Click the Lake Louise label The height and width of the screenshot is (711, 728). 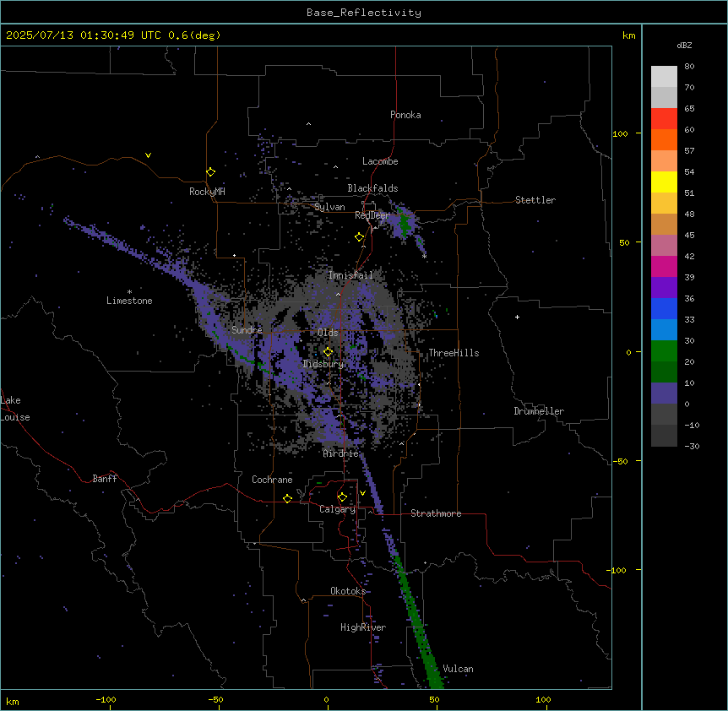click(15, 409)
